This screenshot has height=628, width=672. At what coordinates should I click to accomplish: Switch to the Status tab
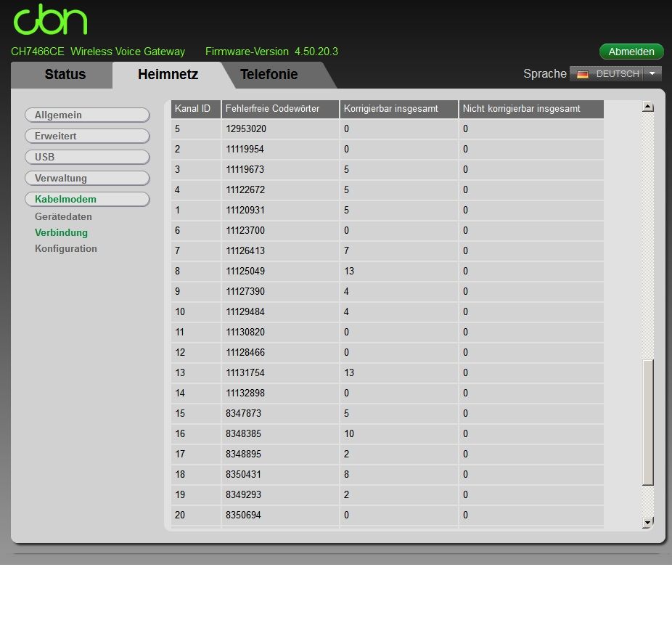tap(65, 74)
